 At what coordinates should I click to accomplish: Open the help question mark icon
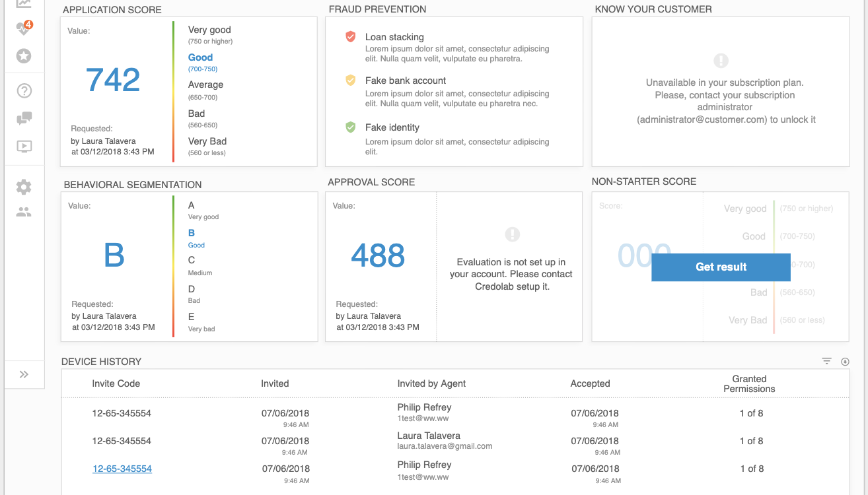coord(24,91)
